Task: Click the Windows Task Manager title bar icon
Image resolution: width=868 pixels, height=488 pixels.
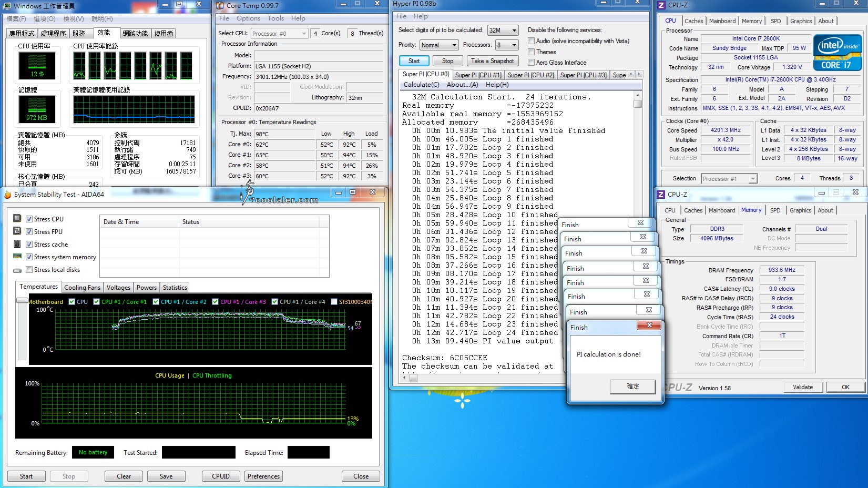Action: point(7,6)
